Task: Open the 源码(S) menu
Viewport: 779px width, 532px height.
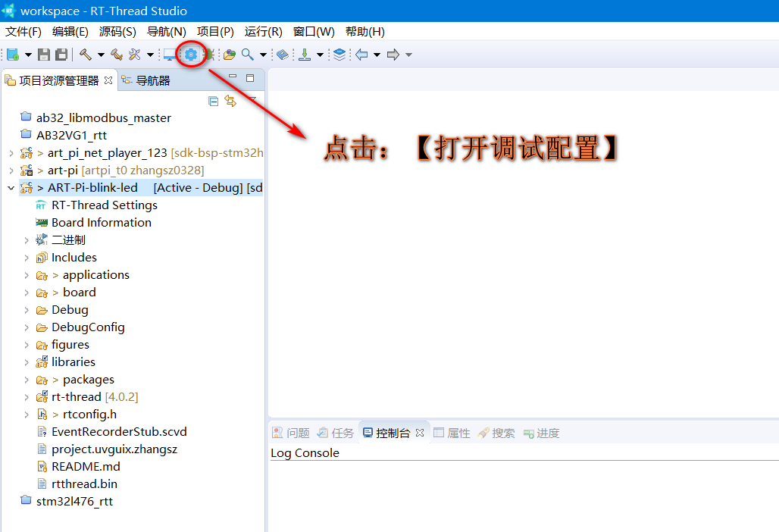Action: [117, 32]
